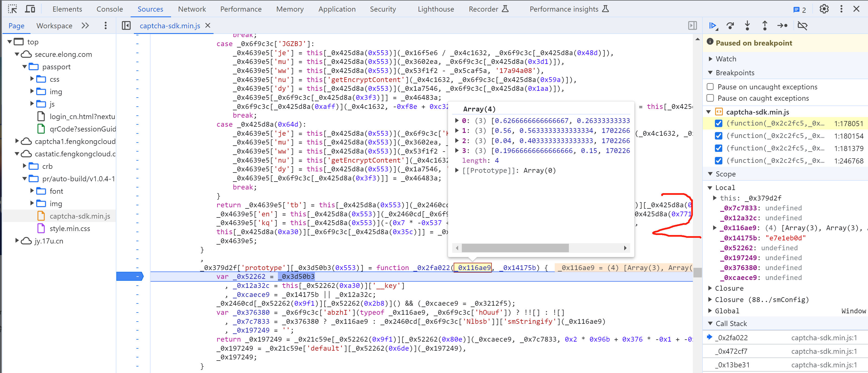
Task: Click breakpoint marker in line gutter
Action: coord(130,277)
